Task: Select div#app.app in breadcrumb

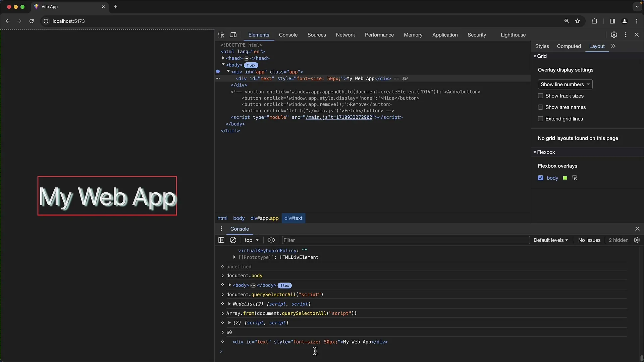Action: pos(264,218)
